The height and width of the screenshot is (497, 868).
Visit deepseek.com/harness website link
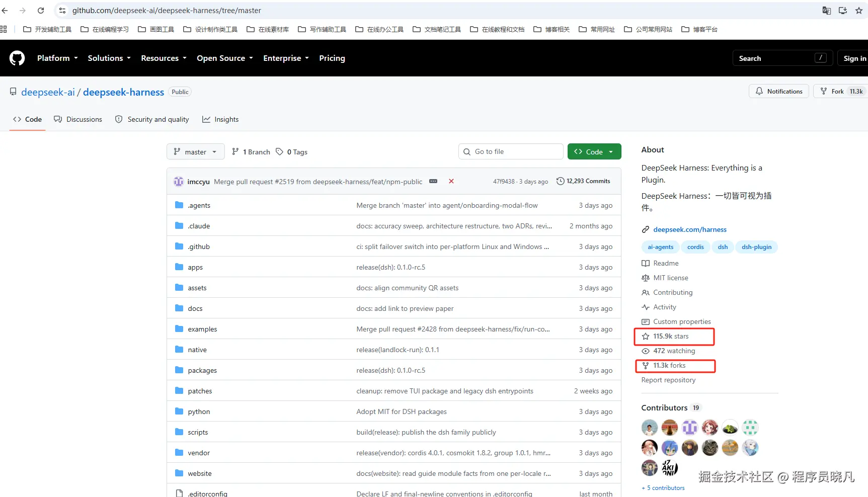coord(690,229)
